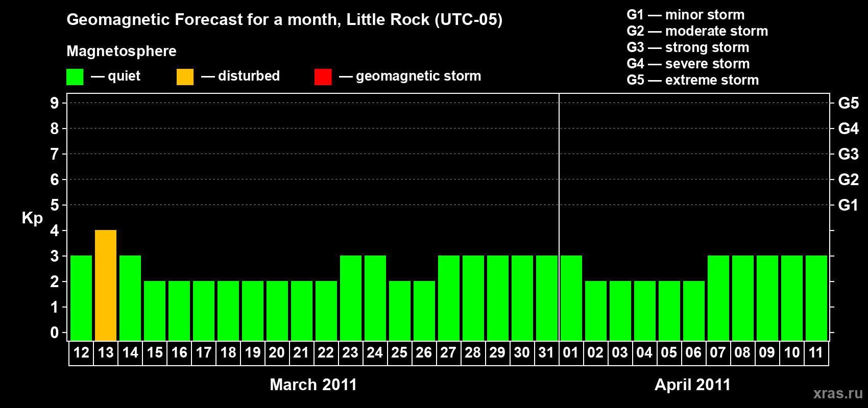Click the 'March 2011' month label
Screen dimensions: 868x408
314,385
